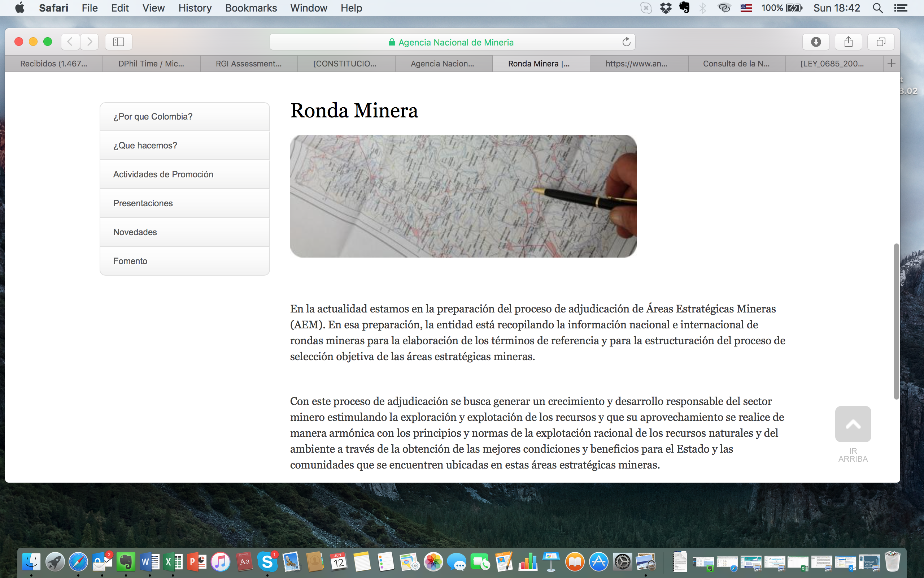Reload the Agencia Nacional de Mineria page
The image size is (924, 578).
[626, 42]
